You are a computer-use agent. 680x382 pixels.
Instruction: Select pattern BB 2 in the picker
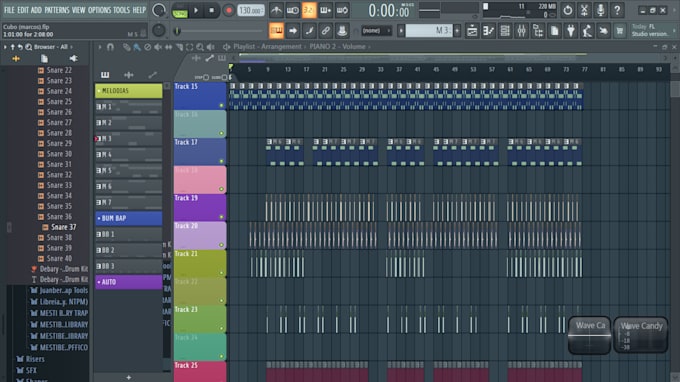point(128,250)
